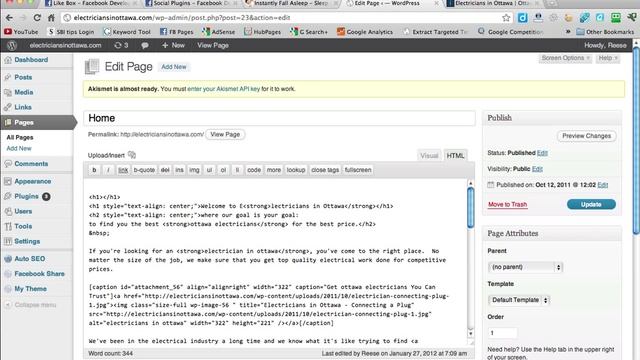
Task: Click Add New button next to Edit Page
Action: click(174, 67)
